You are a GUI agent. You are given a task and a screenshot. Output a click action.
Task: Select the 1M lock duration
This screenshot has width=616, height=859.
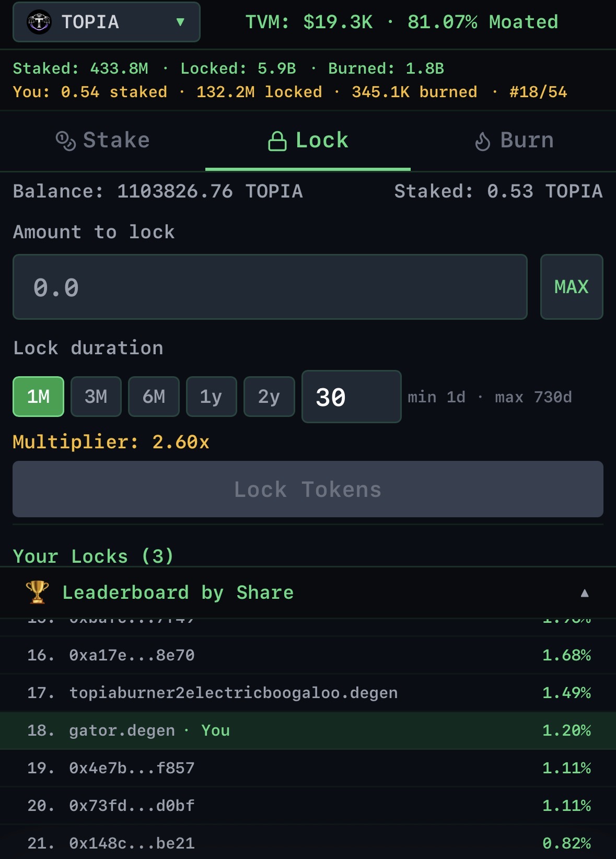pos(39,397)
